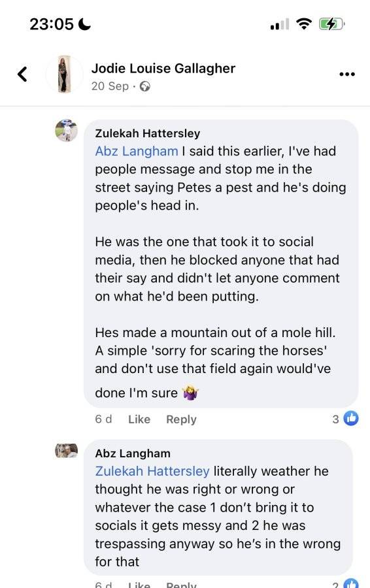The image size is (370, 588).
Task: Open the three-dot post options menu
Action: tap(347, 74)
